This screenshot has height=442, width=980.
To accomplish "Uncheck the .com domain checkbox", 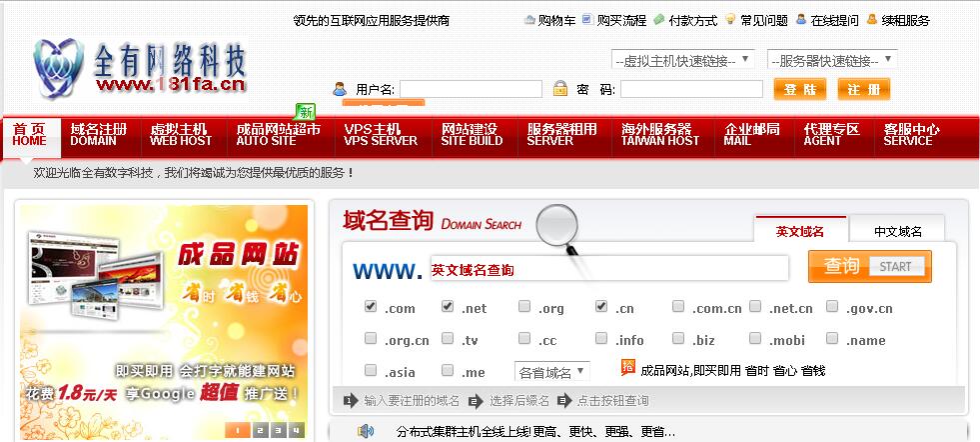I will click(x=372, y=307).
